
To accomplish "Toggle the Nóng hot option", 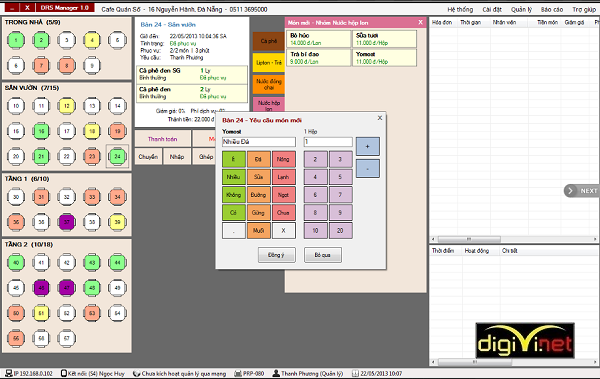I will coord(284,159).
